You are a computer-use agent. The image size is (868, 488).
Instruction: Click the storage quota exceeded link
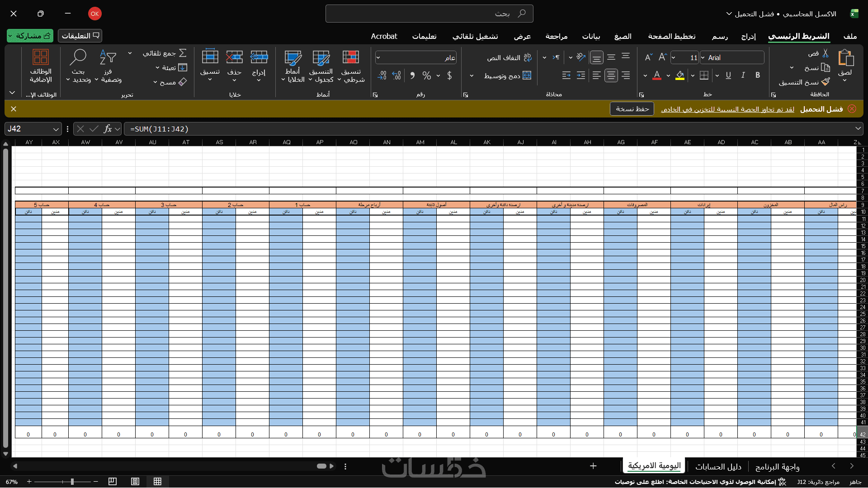pyautogui.click(x=727, y=109)
